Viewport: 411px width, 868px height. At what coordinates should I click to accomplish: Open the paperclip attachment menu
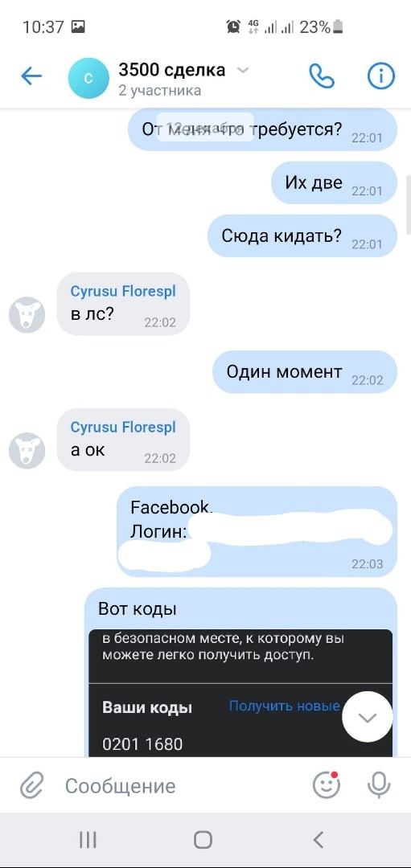[31, 785]
